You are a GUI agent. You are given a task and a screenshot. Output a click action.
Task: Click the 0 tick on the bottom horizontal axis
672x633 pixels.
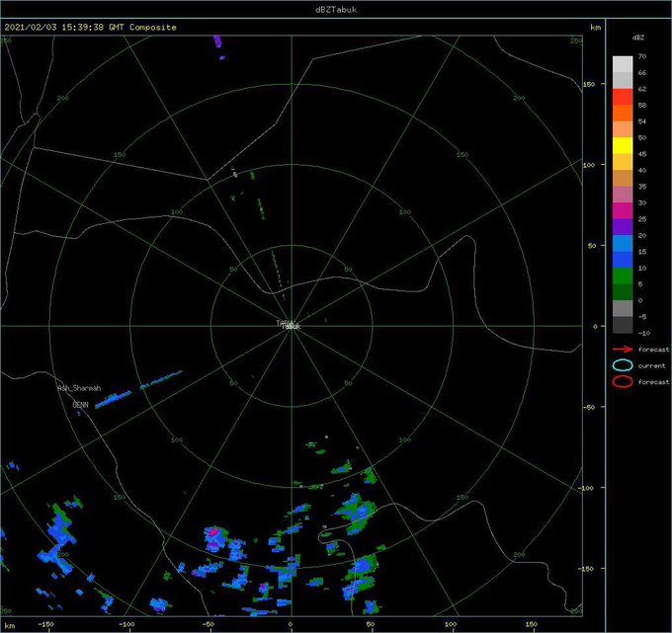(291, 624)
